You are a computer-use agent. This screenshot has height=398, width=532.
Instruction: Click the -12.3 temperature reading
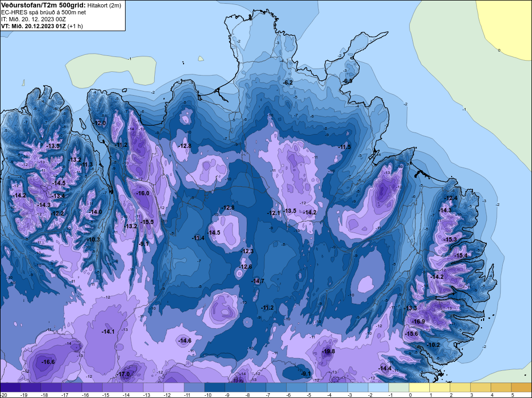[x=247, y=251]
